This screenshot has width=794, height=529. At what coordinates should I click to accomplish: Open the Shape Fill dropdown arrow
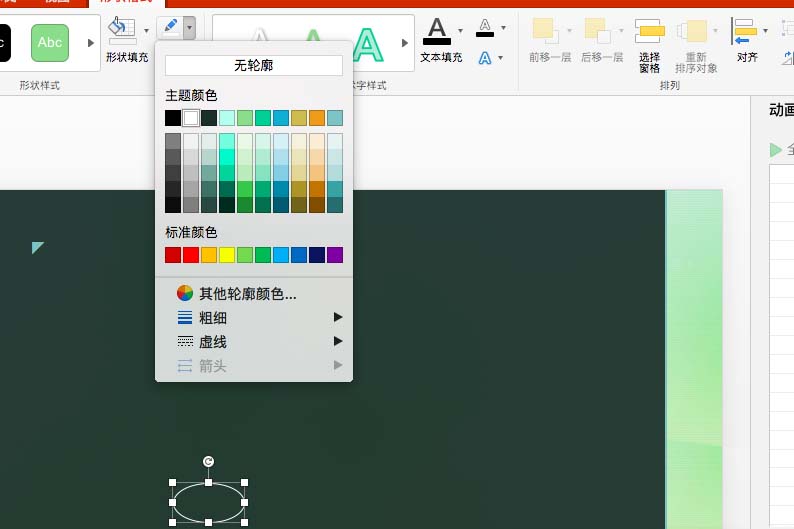click(146, 30)
